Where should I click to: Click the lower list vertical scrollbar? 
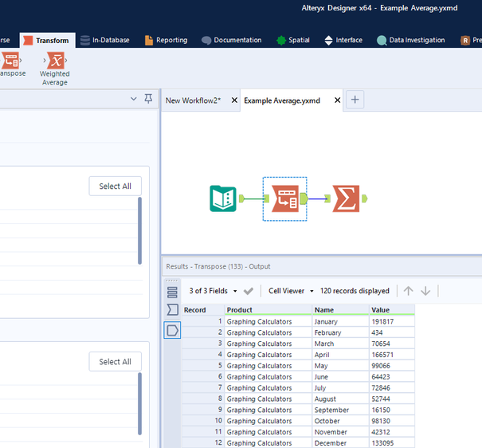click(x=140, y=403)
